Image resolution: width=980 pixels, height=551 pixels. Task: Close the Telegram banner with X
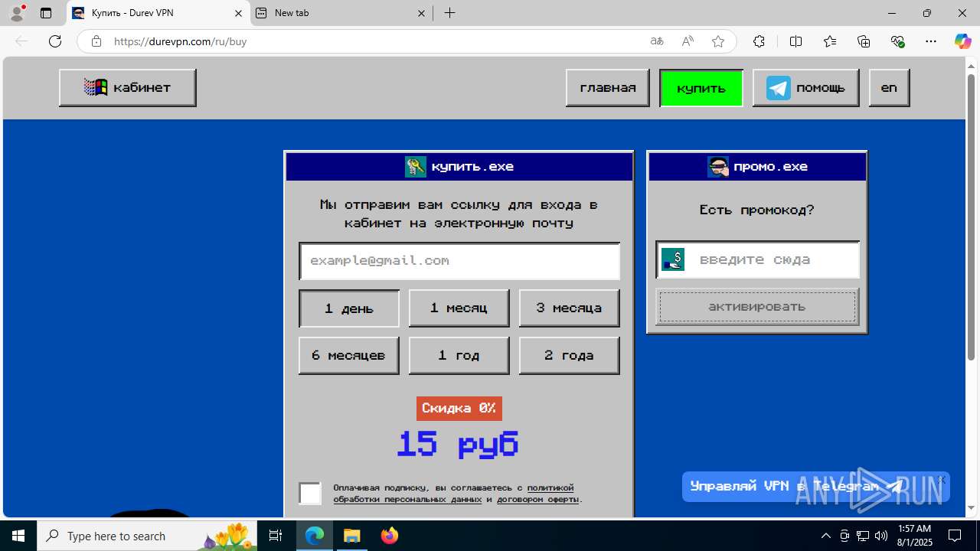(x=942, y=479)
